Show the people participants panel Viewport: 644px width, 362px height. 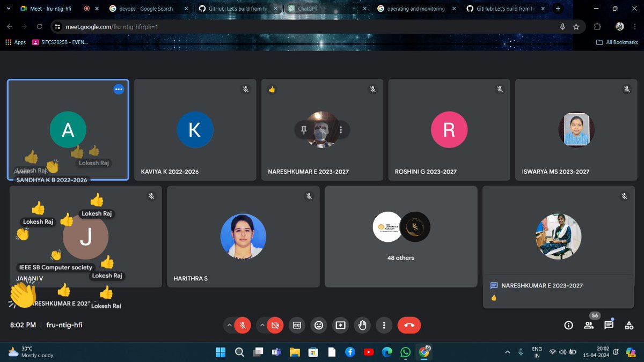coord(589,325)
